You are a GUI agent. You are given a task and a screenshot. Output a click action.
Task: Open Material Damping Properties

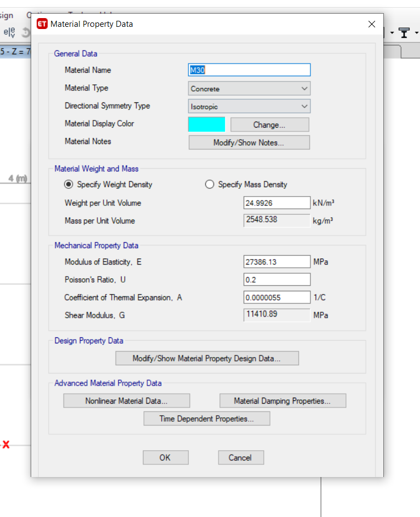283,401
